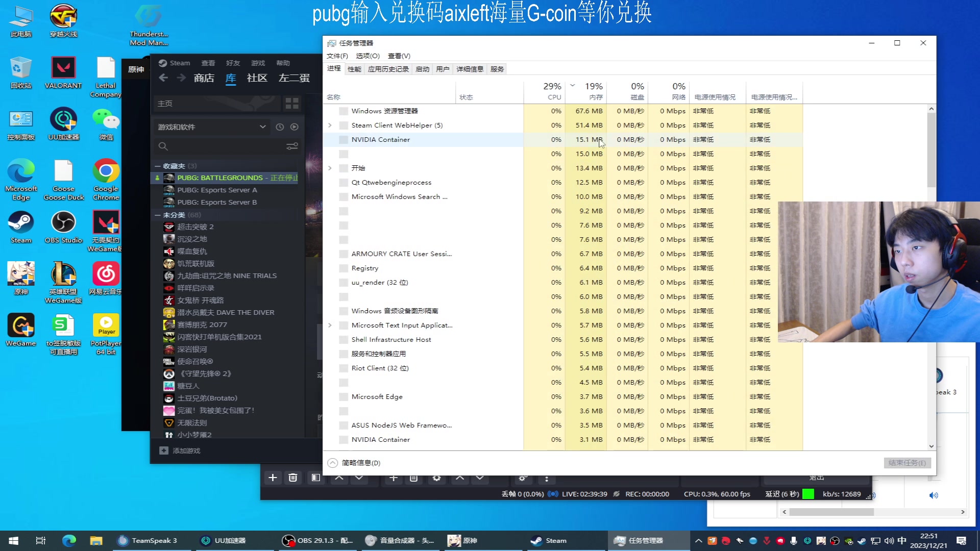Click the horizontal scrollbar thumb in bottom-right panel
980x551 pixels.
pos(832,512)
